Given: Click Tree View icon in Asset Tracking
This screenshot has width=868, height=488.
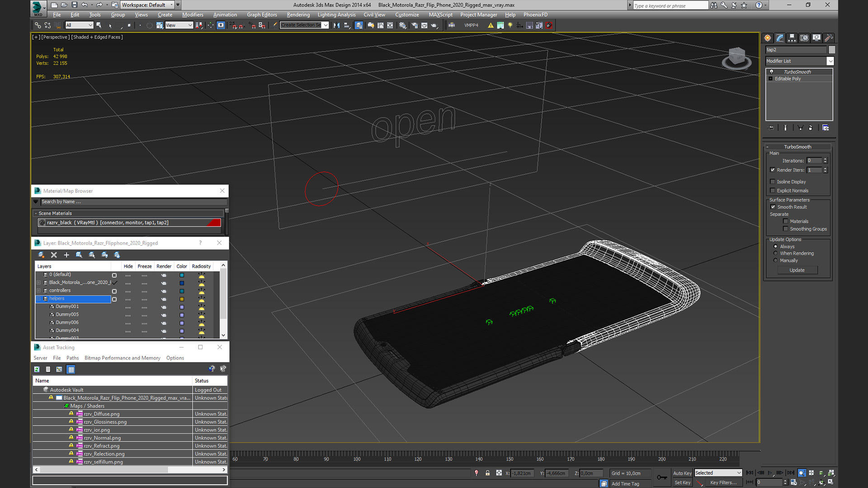Looking at the screenshot, I should (x=59, y=369).
